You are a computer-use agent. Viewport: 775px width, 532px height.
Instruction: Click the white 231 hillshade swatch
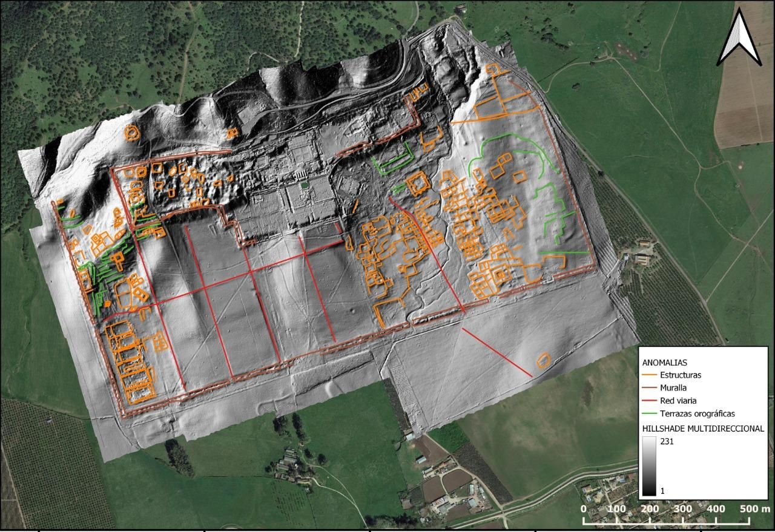click(x=650, y=441)
